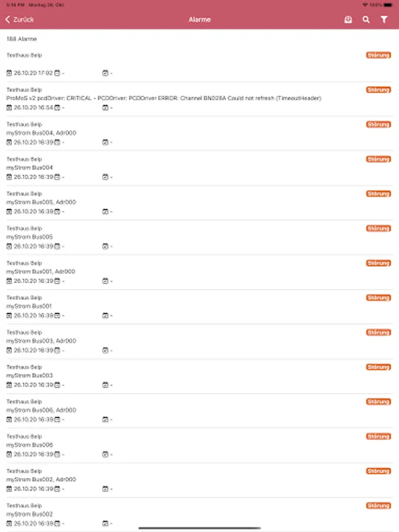This screenshot has width=399, height=532.
Task: Open the myStrom Bus001, Adr000 alarm
Action: pos(41,271)
